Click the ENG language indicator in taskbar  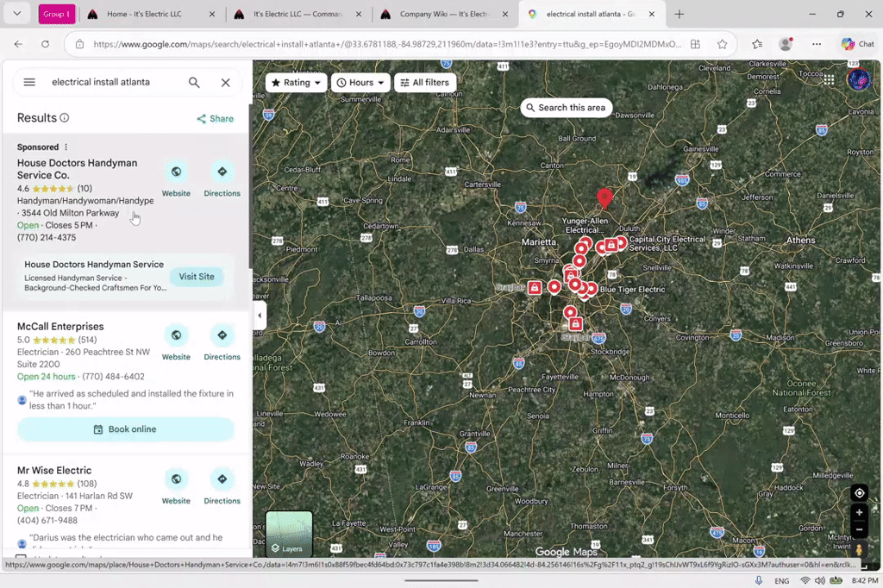781,581
